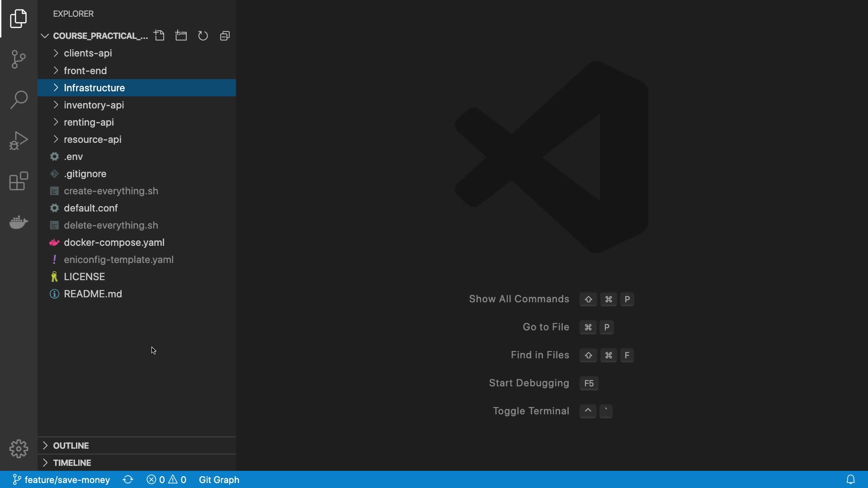Collapse all folders in Explorer
The image size is (868, 488).
pyautogui.click(x=225, y=36)
